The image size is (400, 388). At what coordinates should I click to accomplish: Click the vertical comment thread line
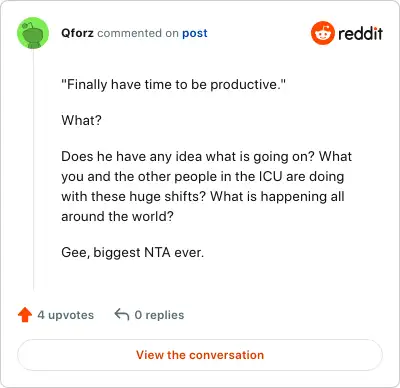33,170
